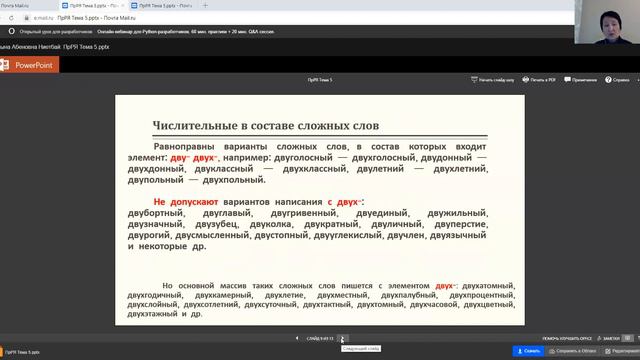
Task: Click the PowerPoint logo button
Action: 29,65
